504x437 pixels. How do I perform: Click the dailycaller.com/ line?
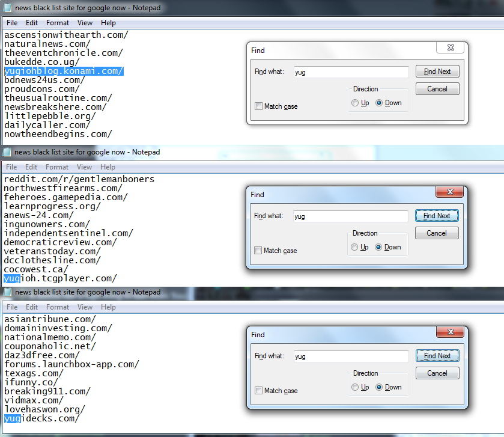coord(47,125)
